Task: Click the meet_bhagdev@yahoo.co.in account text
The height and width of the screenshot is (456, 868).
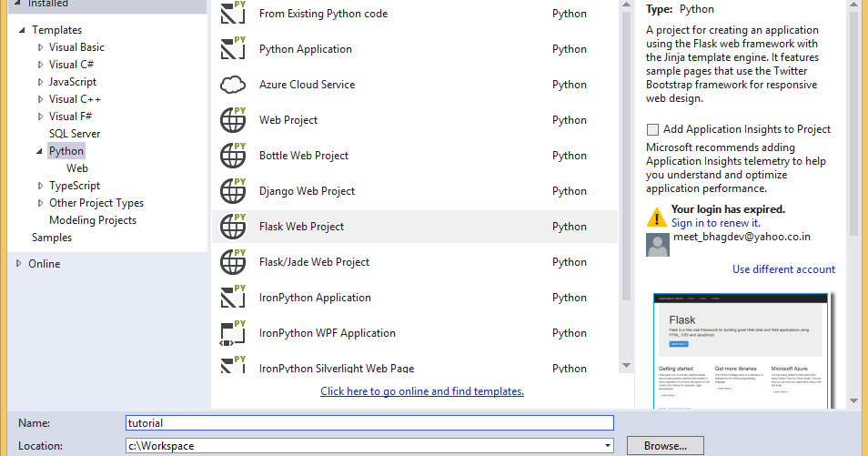Action: (x=742, y=237)
